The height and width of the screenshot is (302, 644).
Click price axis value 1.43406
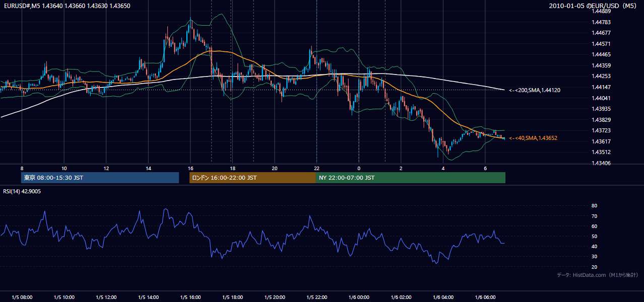pyautogui.click(x=601, y=163)
